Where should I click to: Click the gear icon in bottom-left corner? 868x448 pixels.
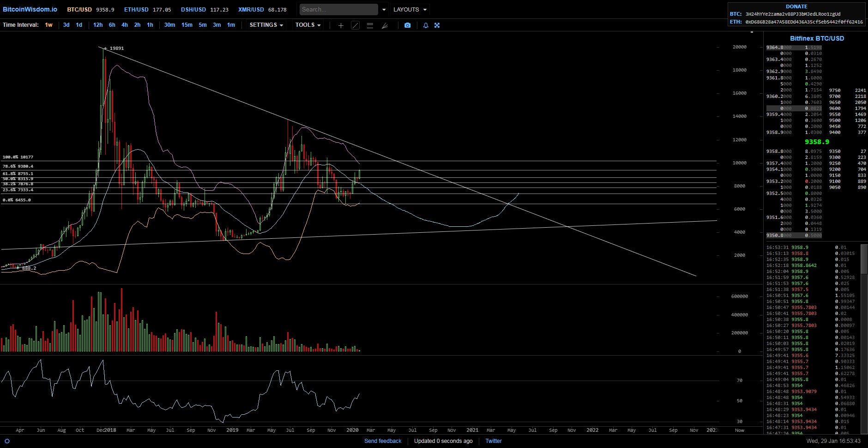(x=7, y=441)
